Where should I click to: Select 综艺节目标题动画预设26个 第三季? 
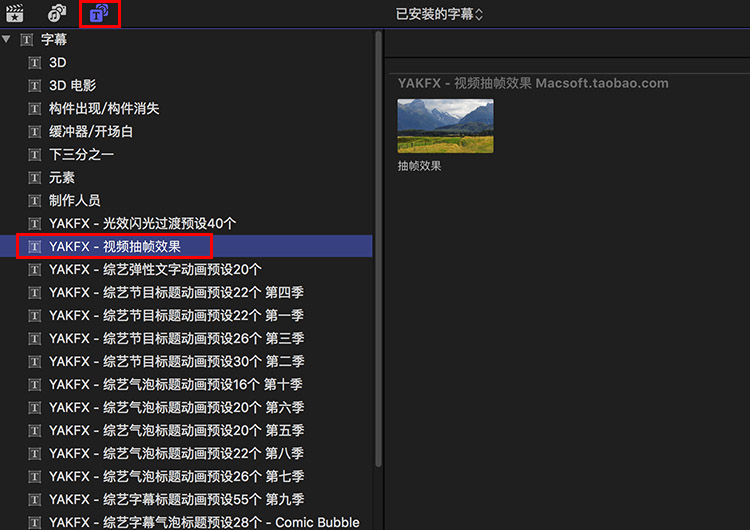coord(186,338)
